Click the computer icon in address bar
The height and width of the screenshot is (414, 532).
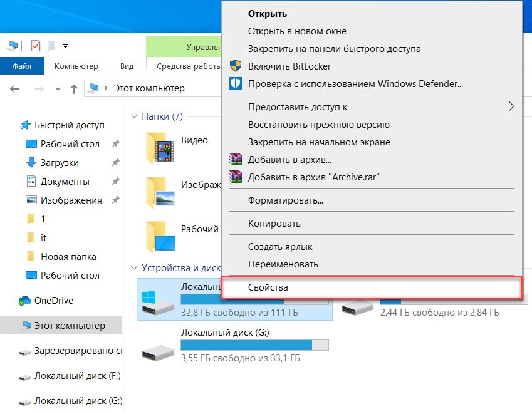[93, 88]
